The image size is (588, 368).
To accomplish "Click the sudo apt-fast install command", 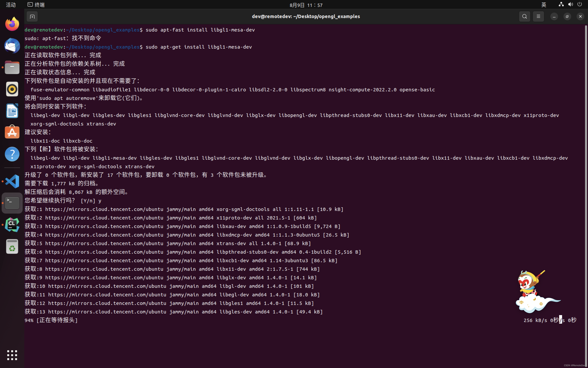I will coord(200,30).
